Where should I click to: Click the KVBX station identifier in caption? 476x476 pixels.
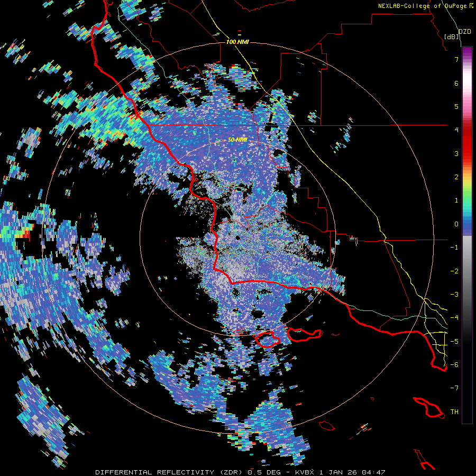pyautogui.click(x=305, y=472)
